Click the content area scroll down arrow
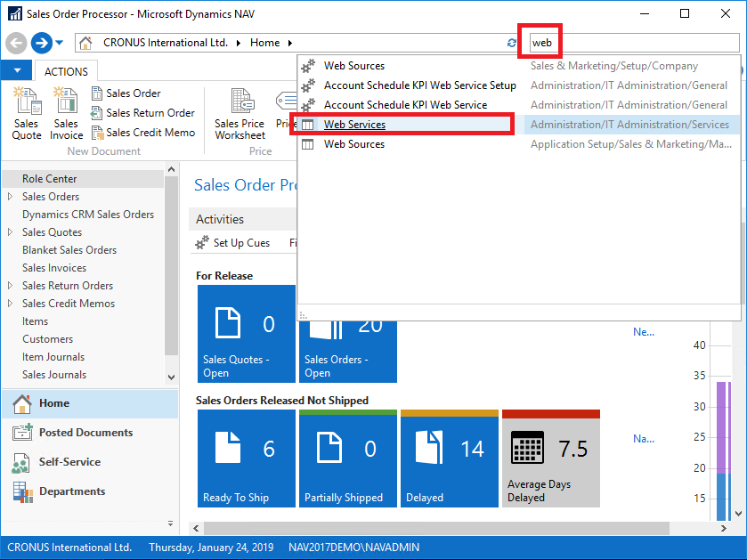This screenshot has width=747, height=560. click(x=738, y=514)
